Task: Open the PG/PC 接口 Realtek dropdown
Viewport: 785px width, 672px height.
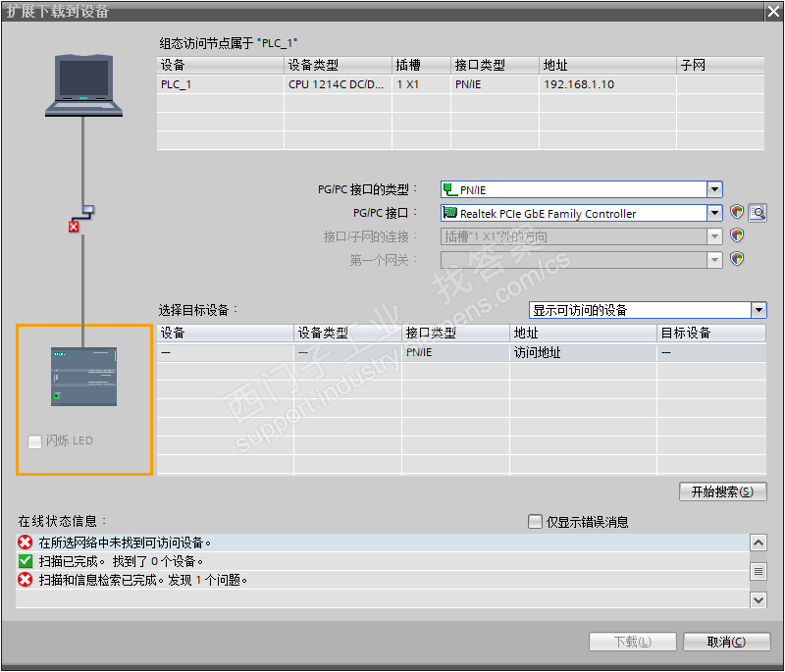Action: pos(715,213)
